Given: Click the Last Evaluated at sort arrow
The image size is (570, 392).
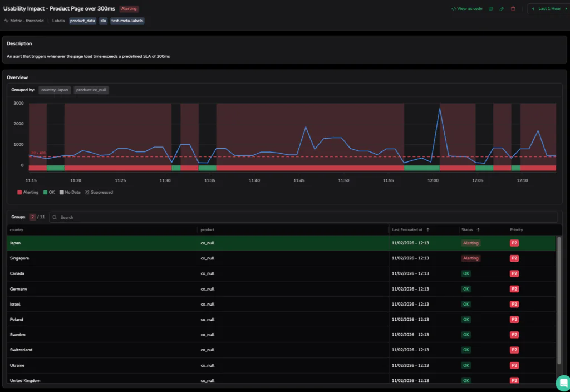Looking at the screenshot, I should click(427, 229).
